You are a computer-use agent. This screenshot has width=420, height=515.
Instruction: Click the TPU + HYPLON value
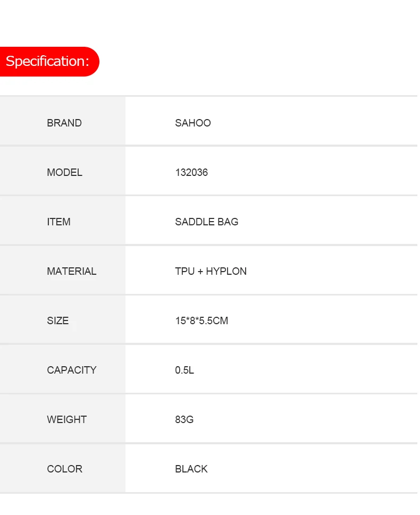(x=211, y=271)
